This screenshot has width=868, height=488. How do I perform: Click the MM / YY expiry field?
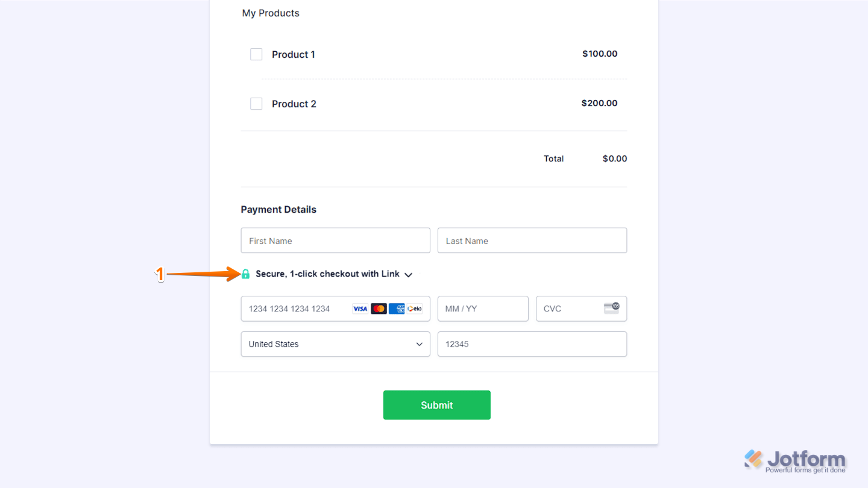click(482, 308)
